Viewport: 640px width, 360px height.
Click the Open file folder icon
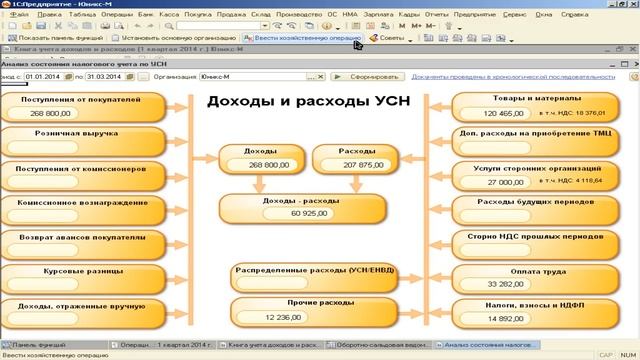[27, 26]
